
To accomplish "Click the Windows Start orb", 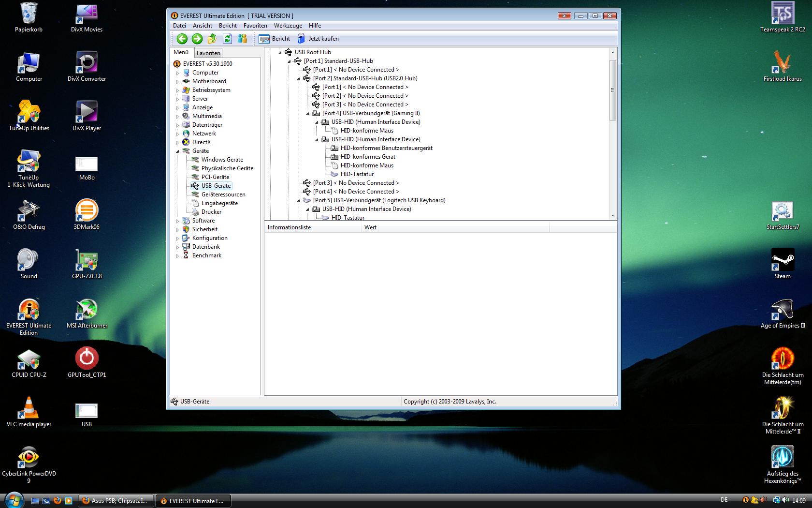I will [x=13, y=500].
